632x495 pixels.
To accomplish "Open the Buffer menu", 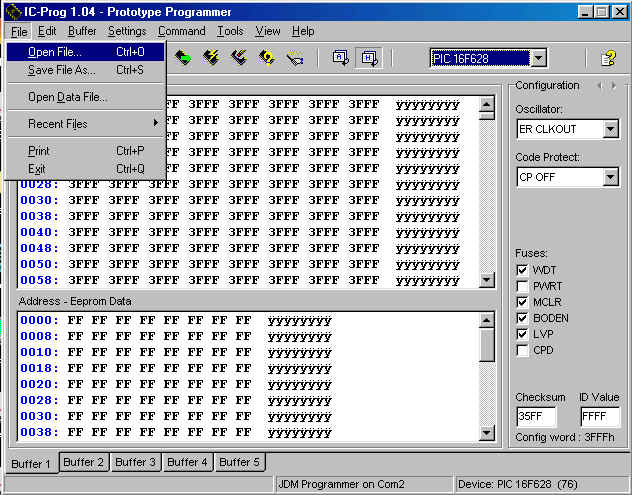I will [82, 31].
